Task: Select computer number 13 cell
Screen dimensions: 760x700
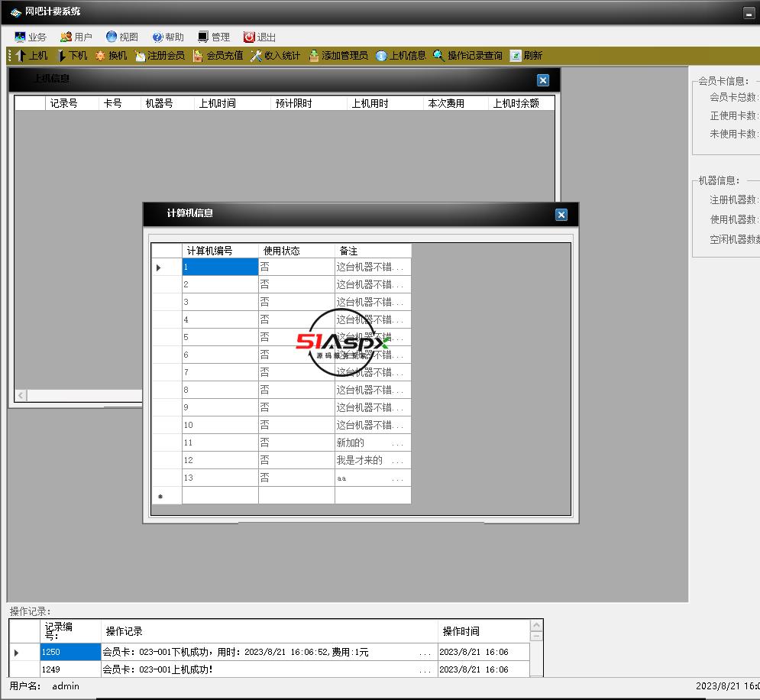Action: [x=220, y=478]
